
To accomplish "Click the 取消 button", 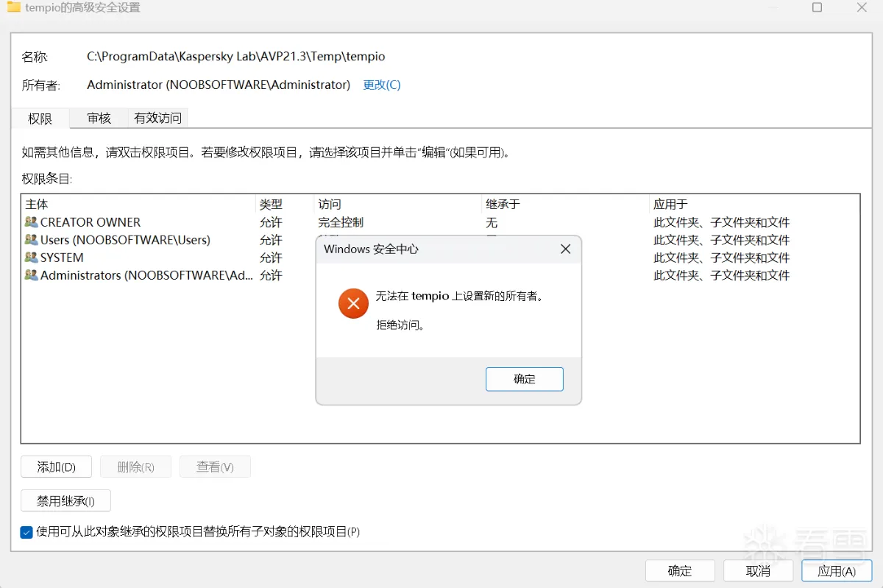I will click(758, 570).
